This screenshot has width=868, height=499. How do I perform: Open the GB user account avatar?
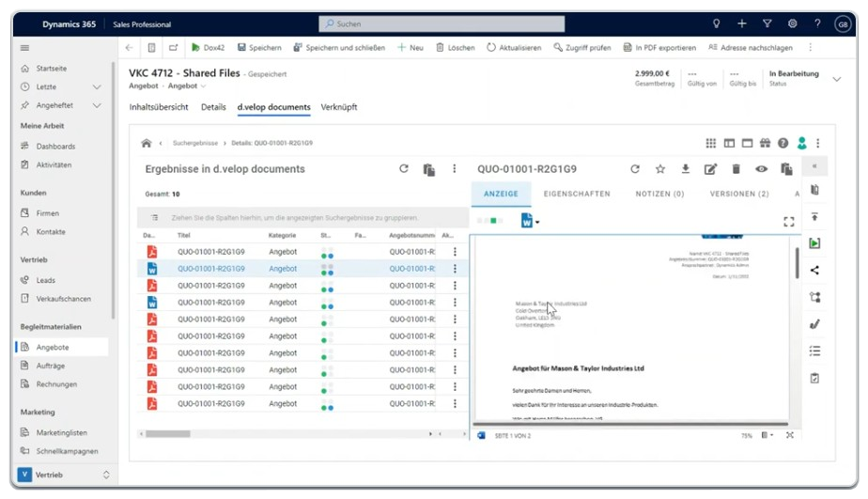843,24
